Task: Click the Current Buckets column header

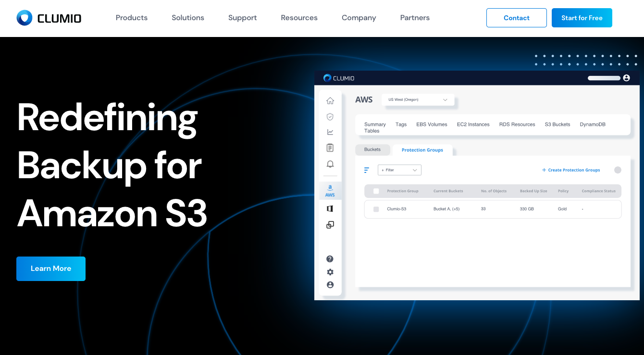Action: pos(448,191)
